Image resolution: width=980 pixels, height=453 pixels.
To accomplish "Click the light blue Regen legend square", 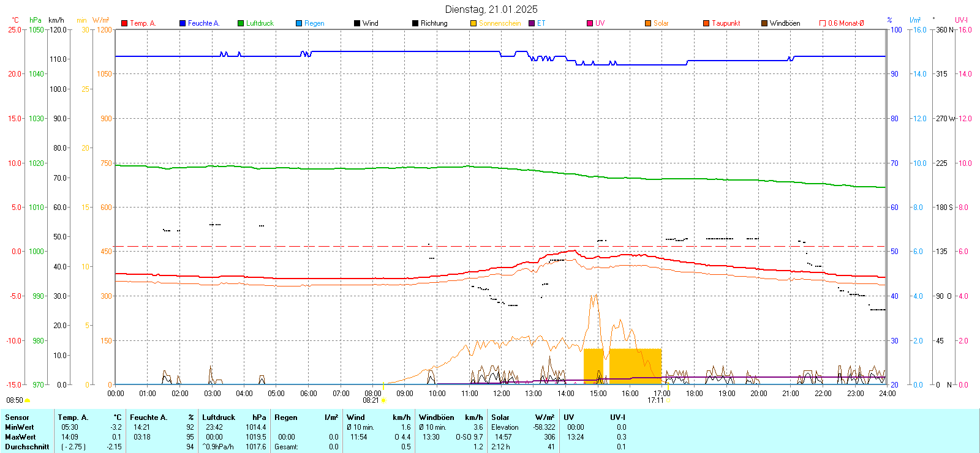I will (299, 23).
